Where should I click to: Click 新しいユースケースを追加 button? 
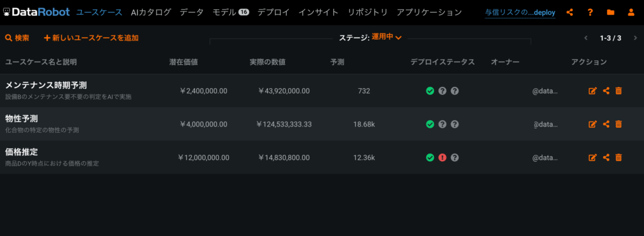[91, 38]
